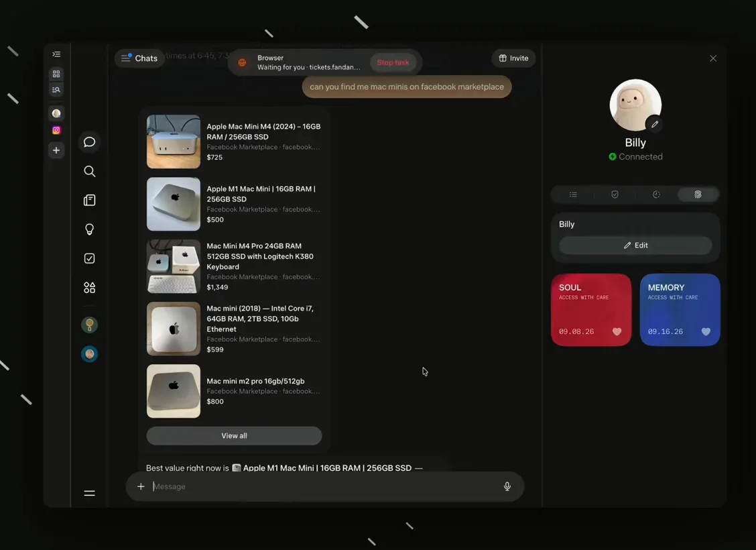Open the two-line menu icon at sidebar bottom
Screen dimensions: 756x550
90,493
